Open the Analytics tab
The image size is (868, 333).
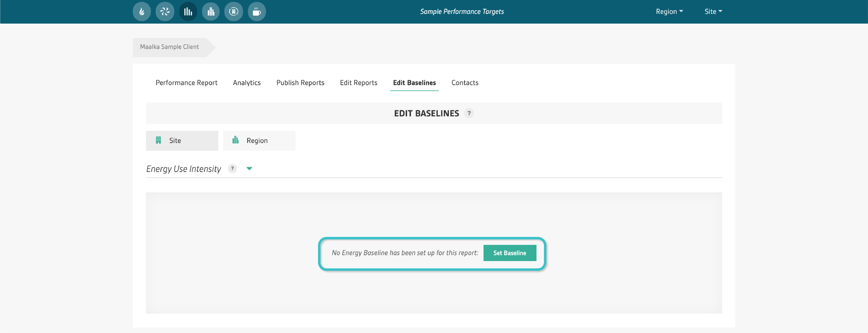[x=247, y=83]
